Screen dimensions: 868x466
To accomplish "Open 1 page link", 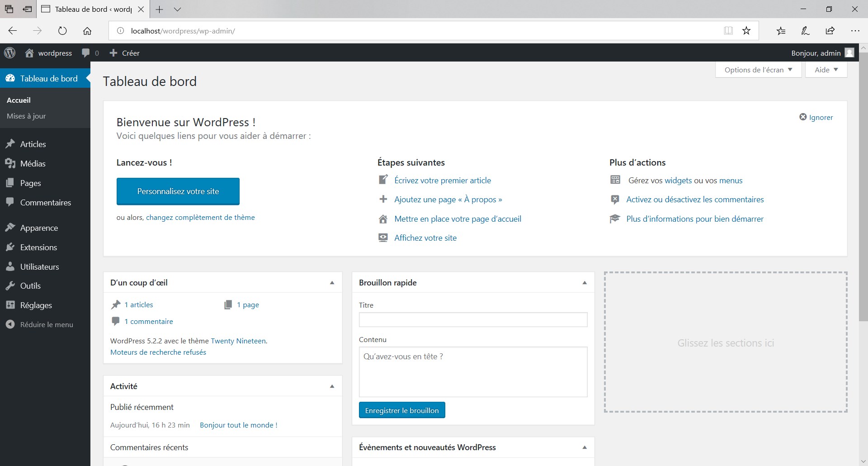I will [248, 304].
